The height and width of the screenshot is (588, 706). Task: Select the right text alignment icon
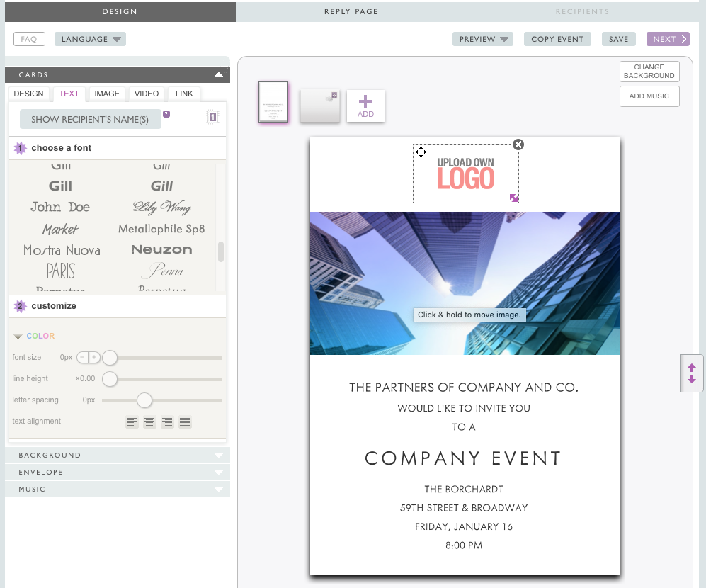(167, 422)
